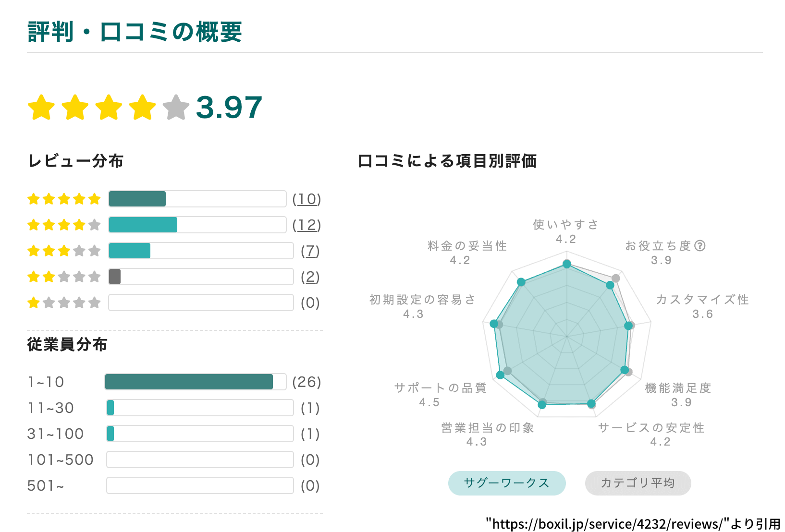Click the 1~10 employee distribution bar
This screenshot has width=785, height=532.
pos(195,382)
